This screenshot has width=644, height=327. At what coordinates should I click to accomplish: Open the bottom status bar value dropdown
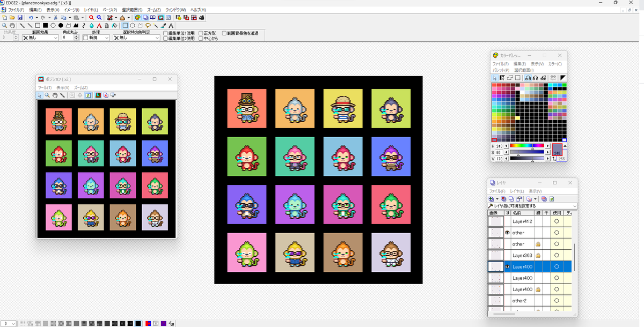(8, 323)
